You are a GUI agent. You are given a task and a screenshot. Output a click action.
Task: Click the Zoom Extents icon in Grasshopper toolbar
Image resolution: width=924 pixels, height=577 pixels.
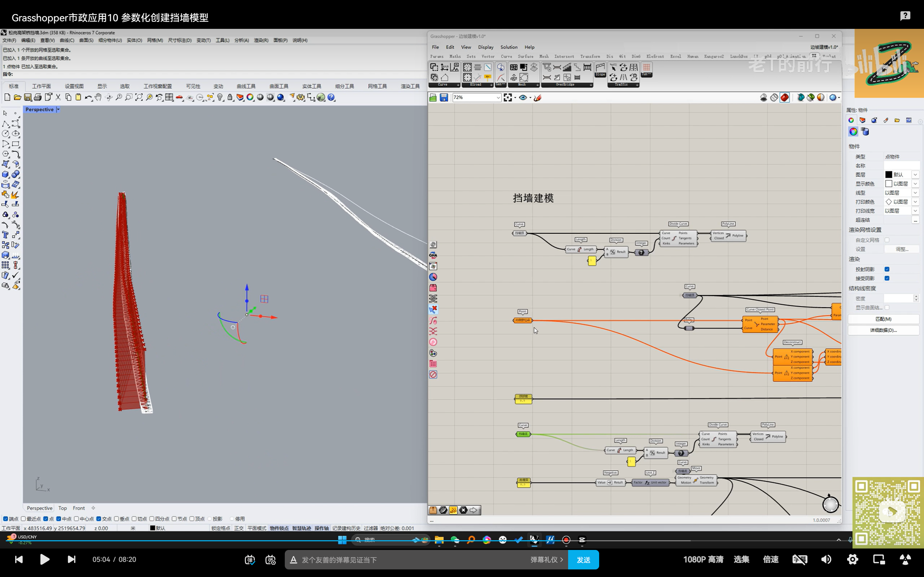507,98
